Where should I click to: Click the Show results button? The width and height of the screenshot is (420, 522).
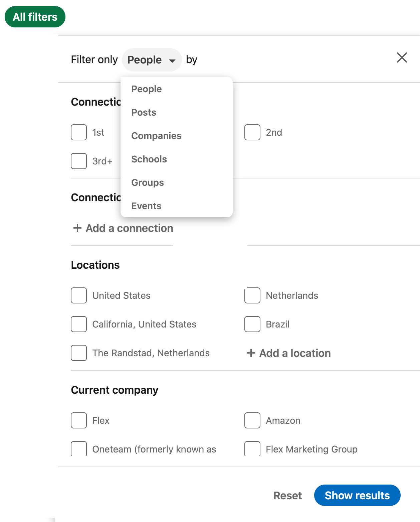pos(357,495)
